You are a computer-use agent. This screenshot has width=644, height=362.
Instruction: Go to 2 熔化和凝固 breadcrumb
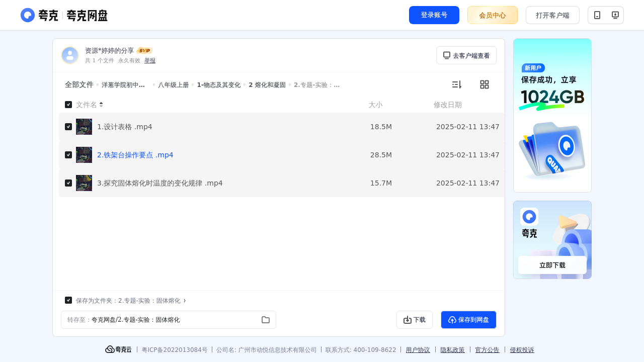point(267,85)
